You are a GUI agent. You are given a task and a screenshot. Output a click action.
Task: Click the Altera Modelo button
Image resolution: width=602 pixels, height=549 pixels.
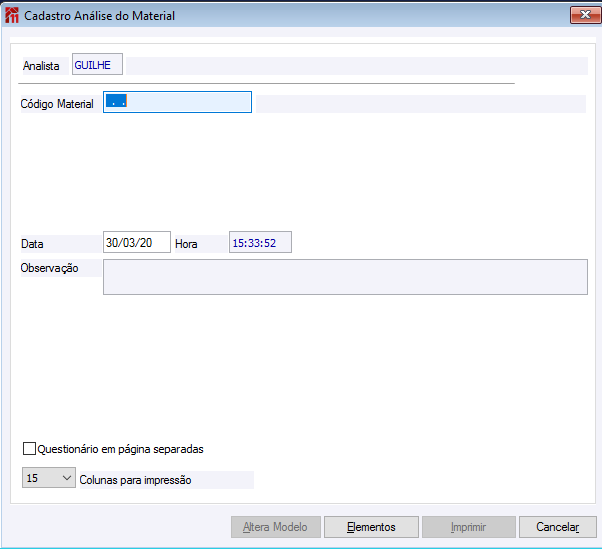coord(276,527)
